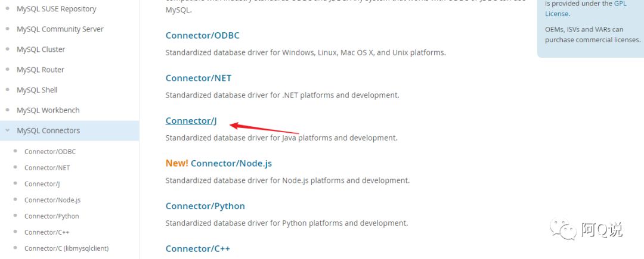644x259 pixels.
Task: Select Connector/NET sub-item in the sidebar
Action: click(47, 168)
